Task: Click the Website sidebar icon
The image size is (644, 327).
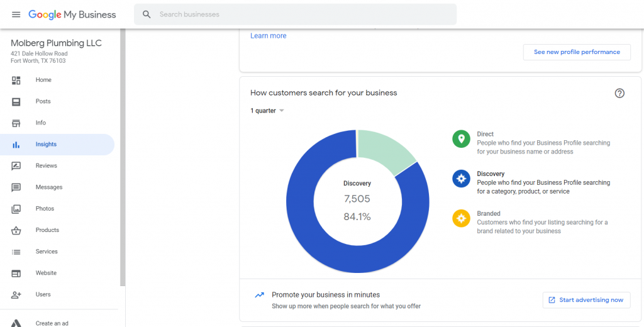Action: pyautogui.click(x=16, y=273)
